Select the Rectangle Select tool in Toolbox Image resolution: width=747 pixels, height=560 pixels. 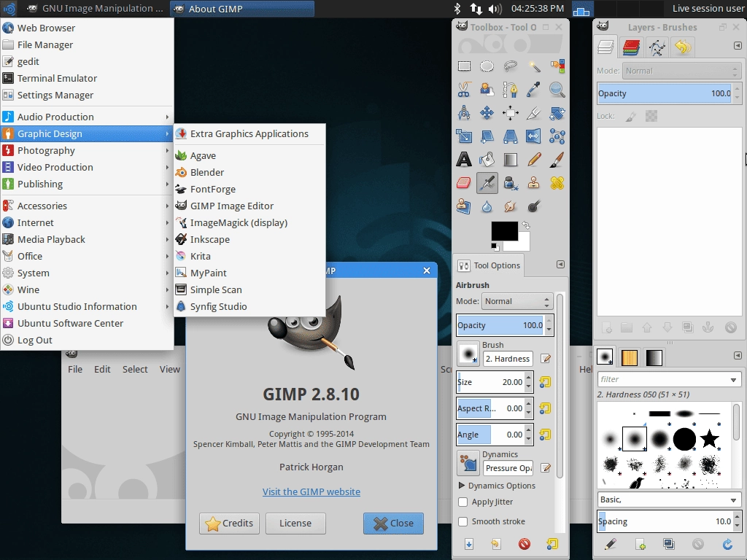coord(464,66)
